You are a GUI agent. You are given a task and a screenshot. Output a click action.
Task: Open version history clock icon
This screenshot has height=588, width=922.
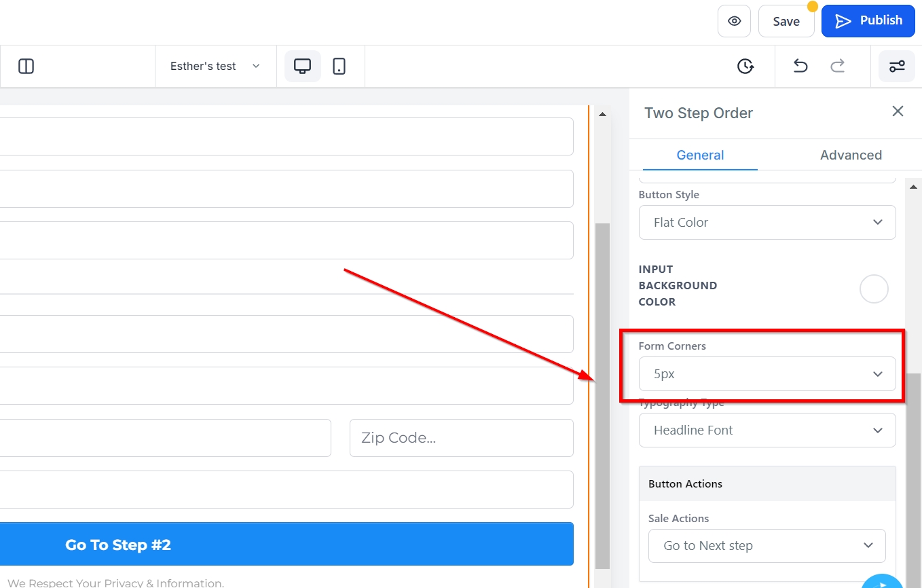pyautogui.click(x=745, y=67)
